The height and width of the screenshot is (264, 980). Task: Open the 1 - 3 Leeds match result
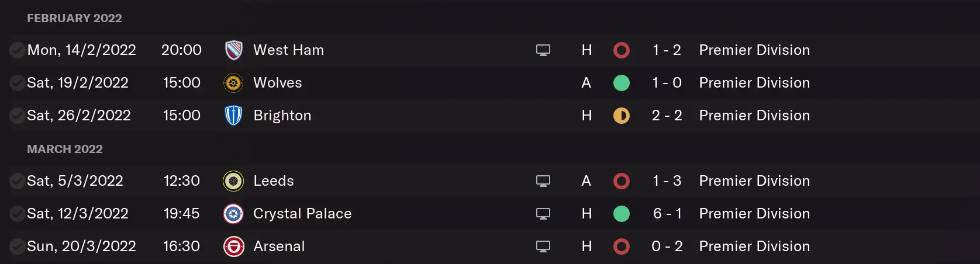pos(667,181)
